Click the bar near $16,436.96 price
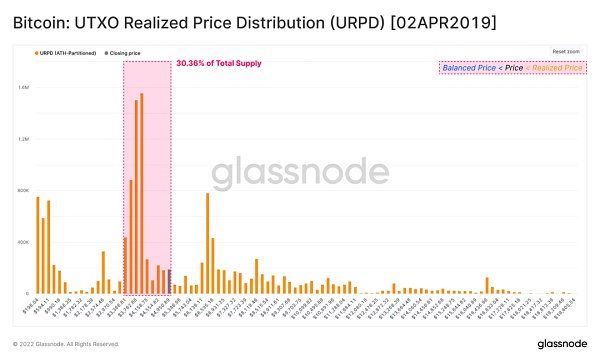Viewport: 600px width, 362px height. click(487, 286)
